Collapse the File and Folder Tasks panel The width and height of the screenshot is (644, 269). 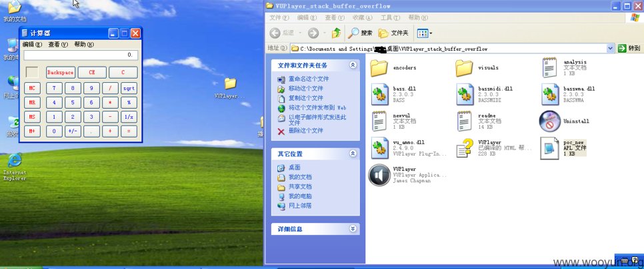(353, 65)
